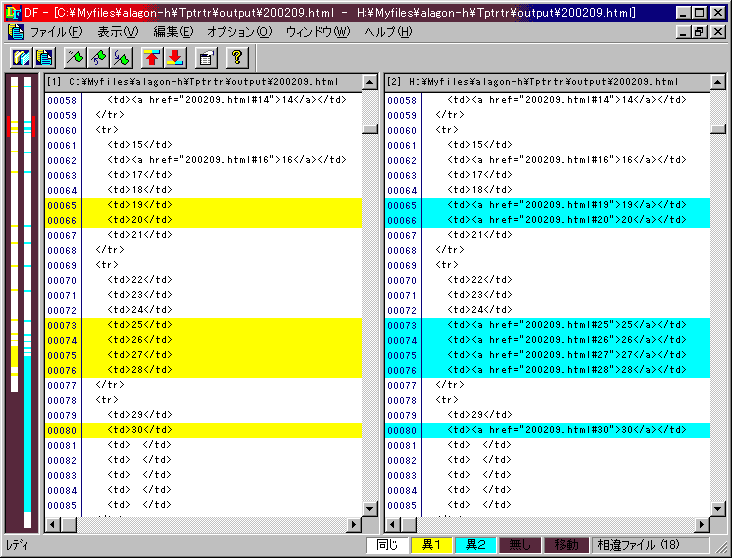
Task: Click the previous flag mark toolbar icon
Action: pyautogui.click(x=98, y=58)
